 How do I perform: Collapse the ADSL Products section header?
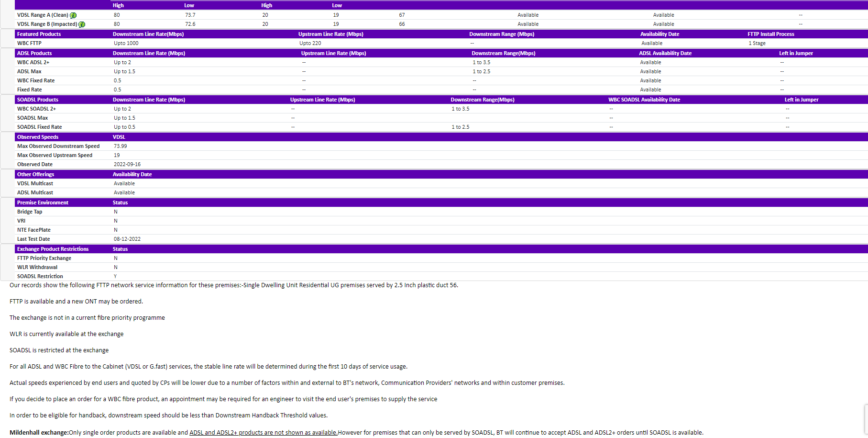(x=34, y=53)
